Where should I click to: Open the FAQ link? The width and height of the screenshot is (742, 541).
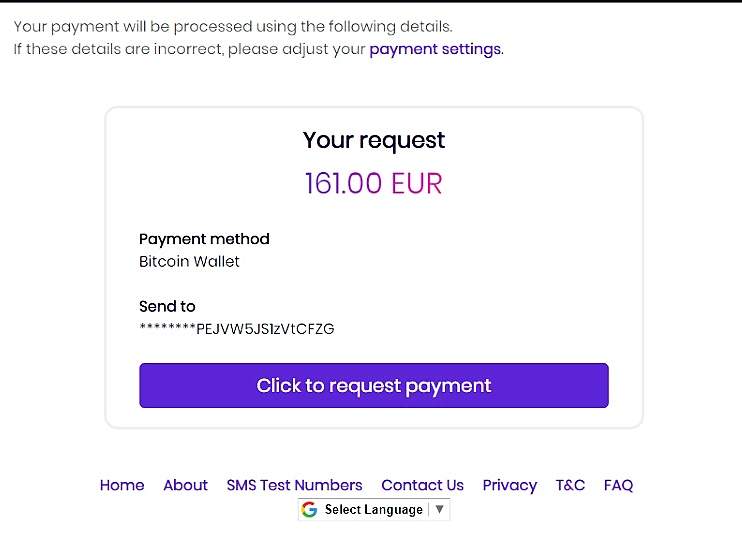[x=618, y=485]
